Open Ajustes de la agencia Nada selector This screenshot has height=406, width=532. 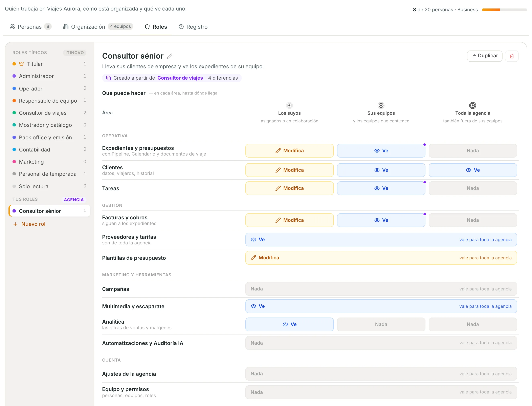click(381, 374)
